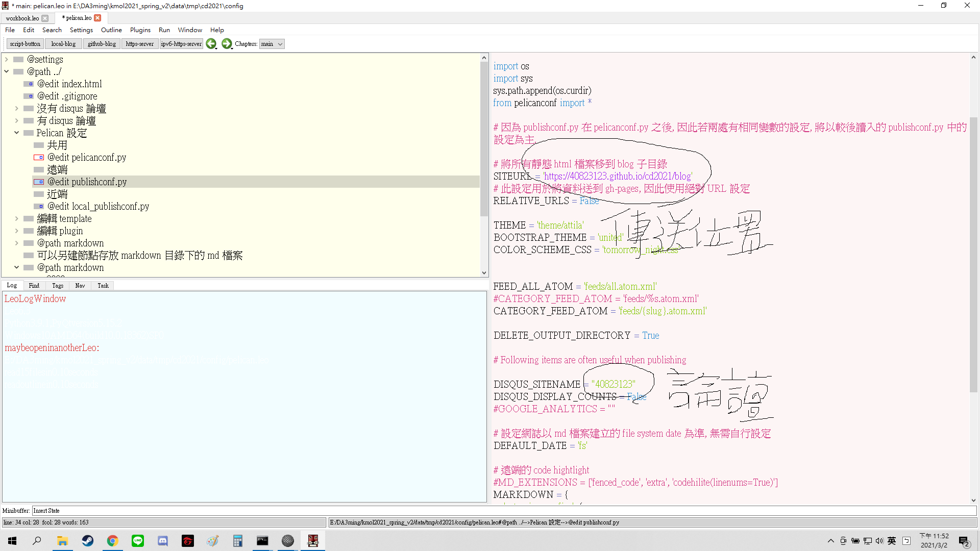Click the node icon for pelicanconf.py
980x551 pixels.
click(39, 158)
